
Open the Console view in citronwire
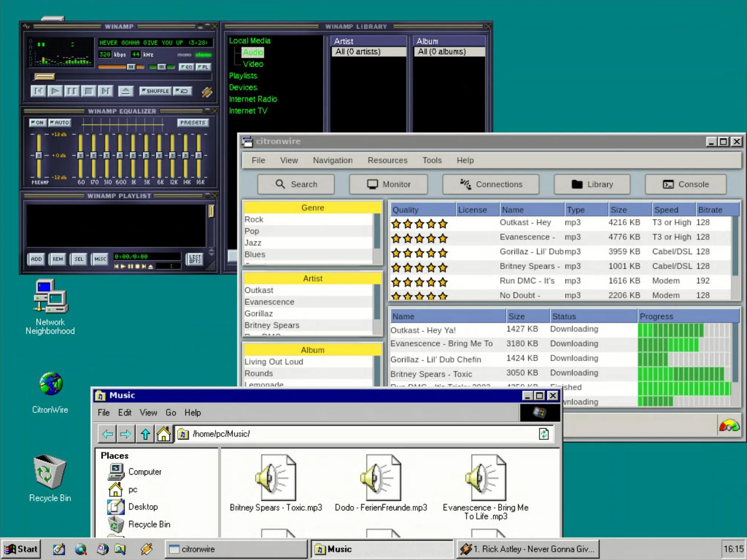pos(685,184)
